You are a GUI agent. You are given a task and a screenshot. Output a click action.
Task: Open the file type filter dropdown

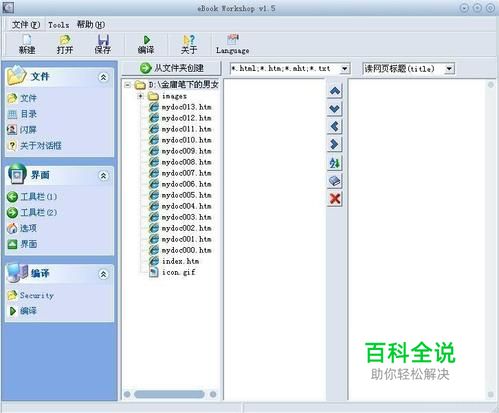tap(345, 69)
